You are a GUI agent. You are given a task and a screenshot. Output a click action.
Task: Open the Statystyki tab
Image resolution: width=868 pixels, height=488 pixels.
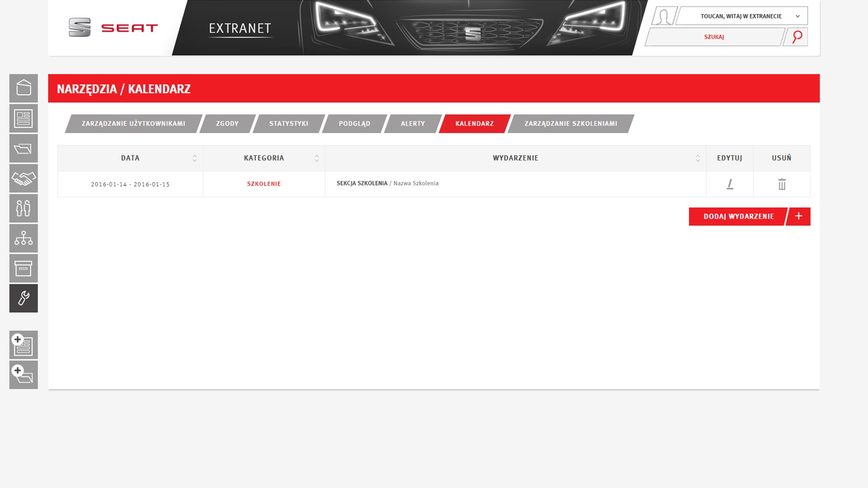[288, 124]
